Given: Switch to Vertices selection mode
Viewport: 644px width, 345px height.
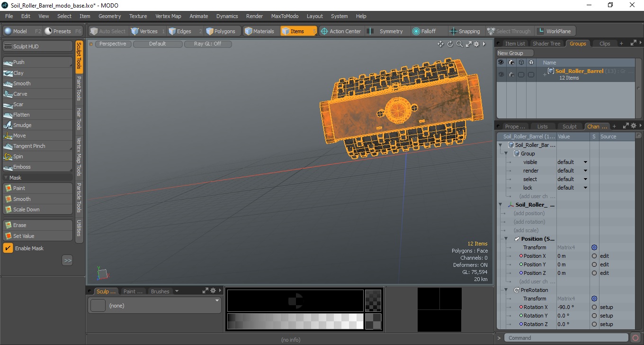Looking at the screenshot, I should tap(148, 31).
